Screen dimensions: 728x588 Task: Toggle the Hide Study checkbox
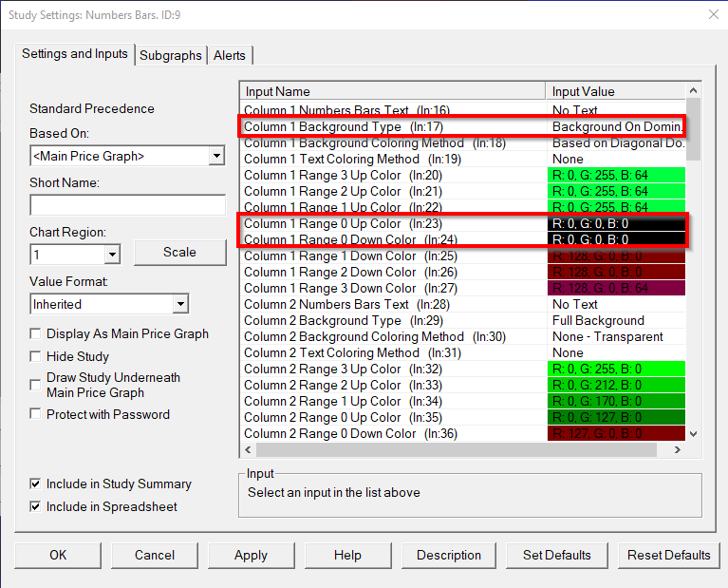coord(35,356)
